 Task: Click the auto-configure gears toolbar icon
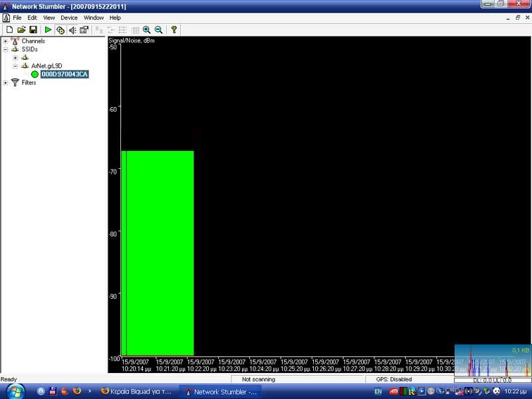pos(61,30)
